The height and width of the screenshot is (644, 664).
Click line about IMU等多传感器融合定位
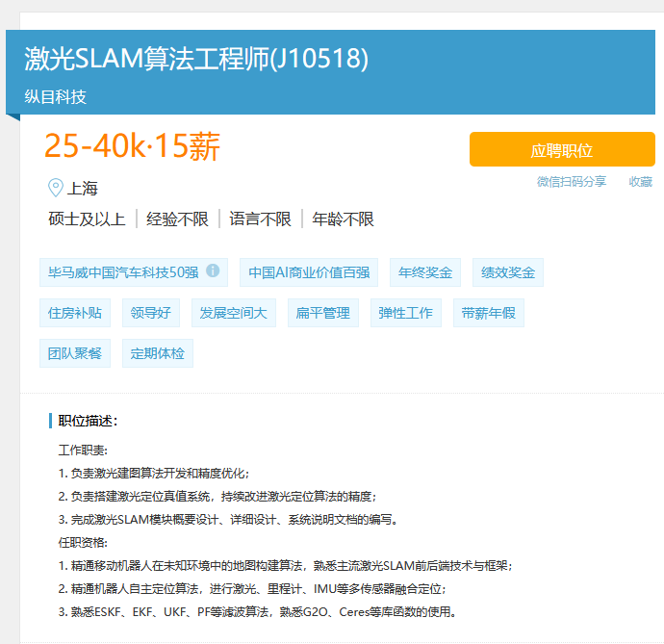pos(252,589)
